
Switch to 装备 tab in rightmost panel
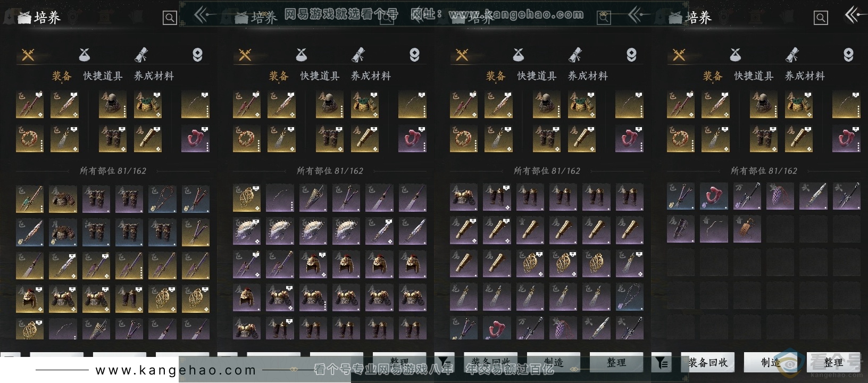pos(713,76)
